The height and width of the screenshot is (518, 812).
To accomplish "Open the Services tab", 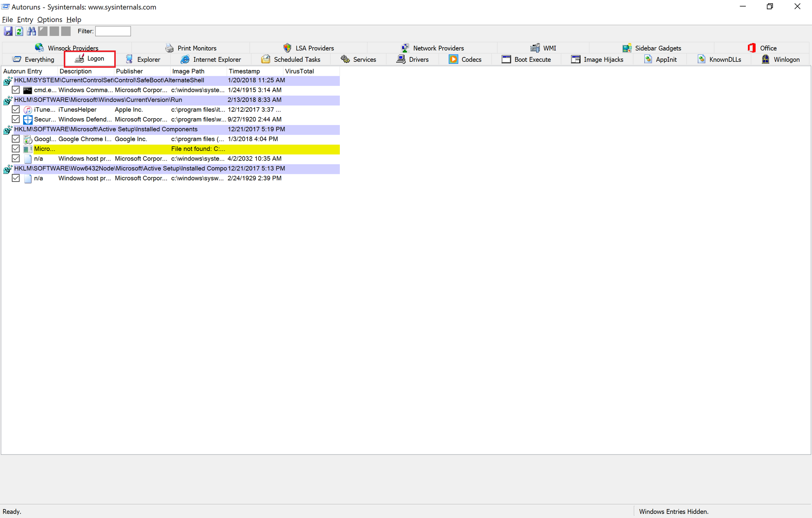I will (358, 59).
